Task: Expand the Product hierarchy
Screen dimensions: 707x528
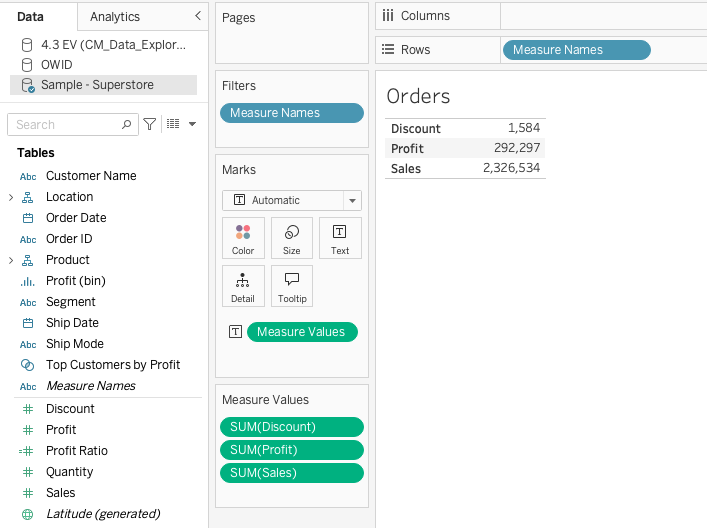Action: pos(11,260)
